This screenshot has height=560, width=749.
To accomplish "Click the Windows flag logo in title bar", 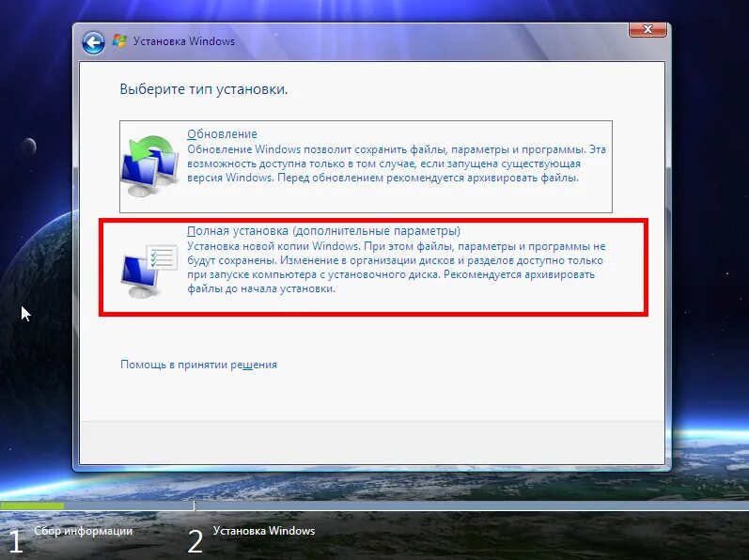I will (x=119, y=40).
